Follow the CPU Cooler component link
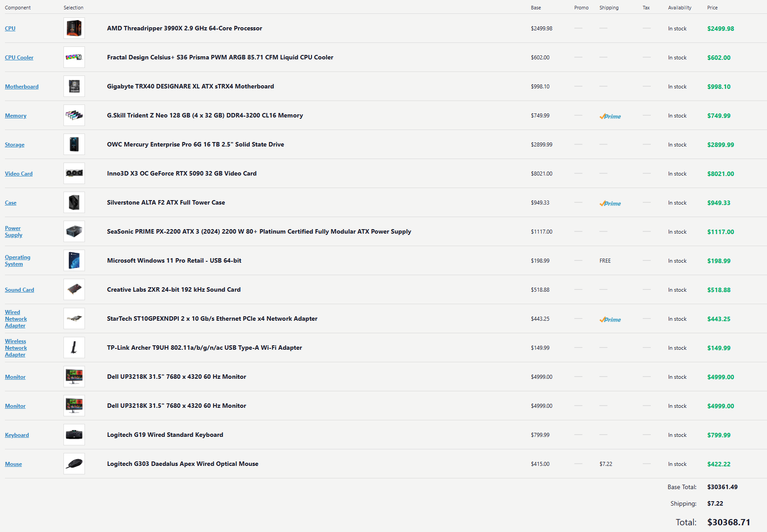This screenshot has height=532, width=767. point(19,58)
